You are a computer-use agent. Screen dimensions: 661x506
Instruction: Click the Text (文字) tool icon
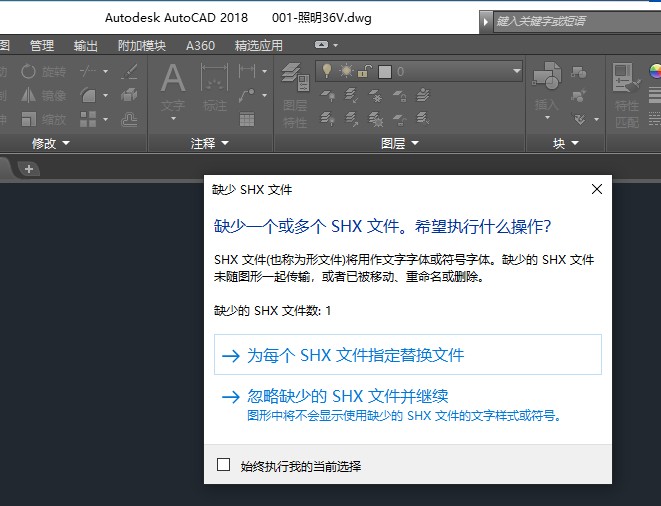[x=173, y=80]
